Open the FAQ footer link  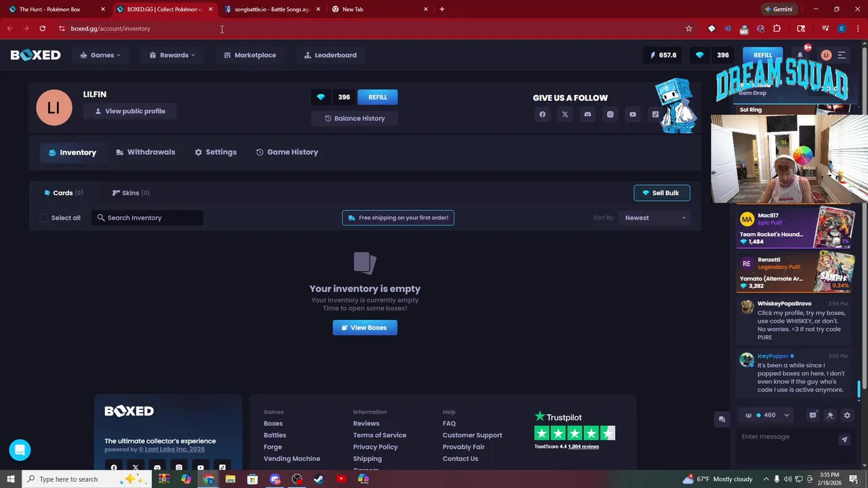pos(449,424)
